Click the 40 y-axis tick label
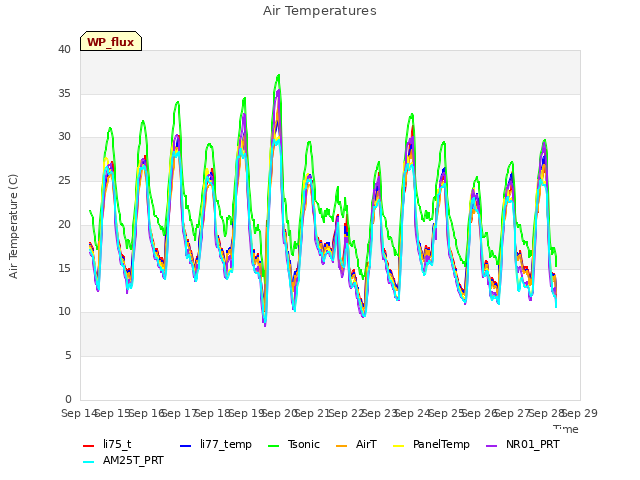This screenshot has width=640, height=480. click(x=64, y=50)
